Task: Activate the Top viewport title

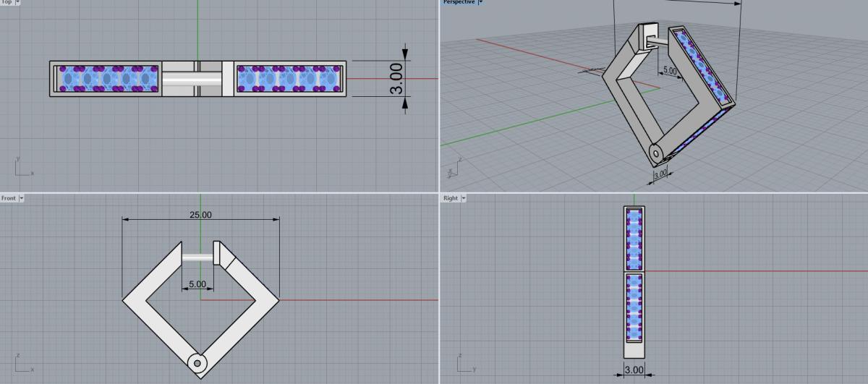Action: [x=7, y=2]
